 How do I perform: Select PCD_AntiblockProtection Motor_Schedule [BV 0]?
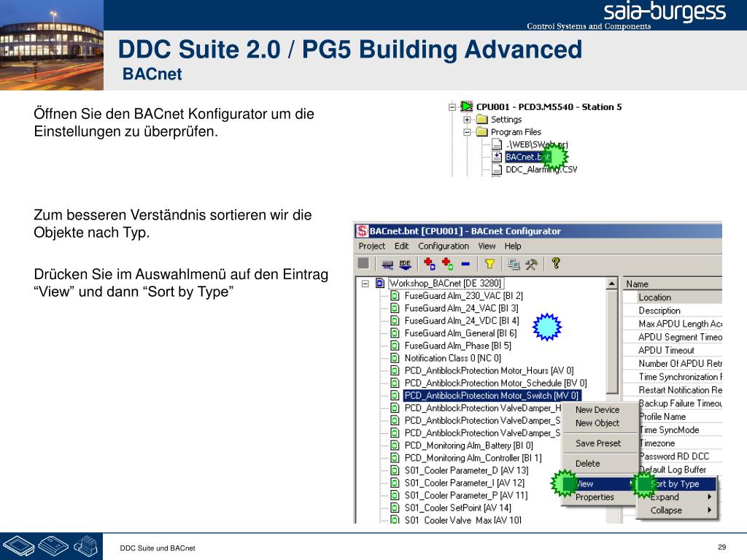[495, 383]
